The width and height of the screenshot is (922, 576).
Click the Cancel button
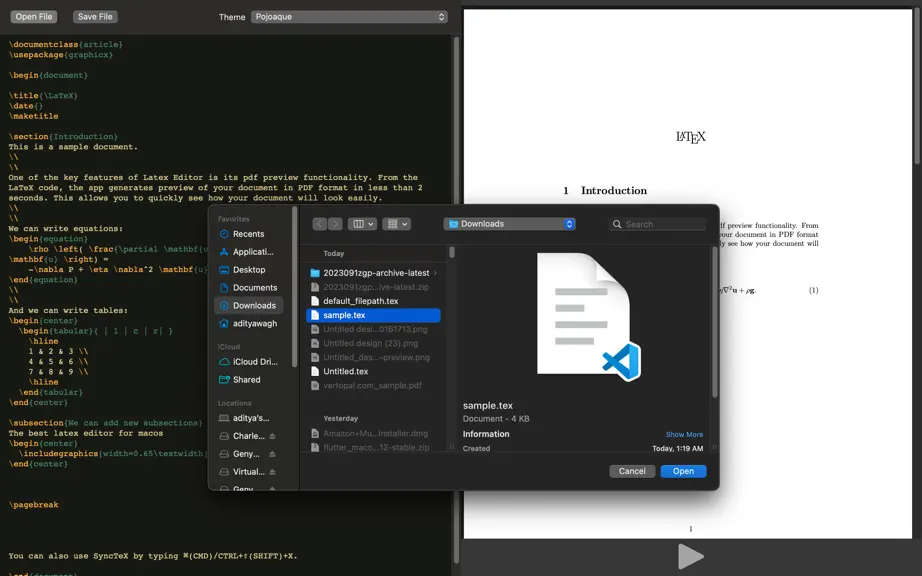click(632, 471)
